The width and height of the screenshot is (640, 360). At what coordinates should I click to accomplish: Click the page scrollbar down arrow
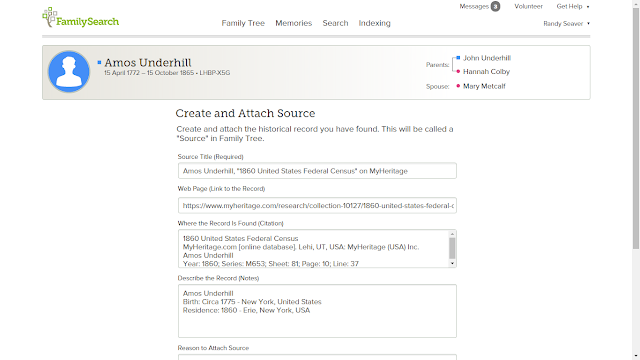point(636,356)
